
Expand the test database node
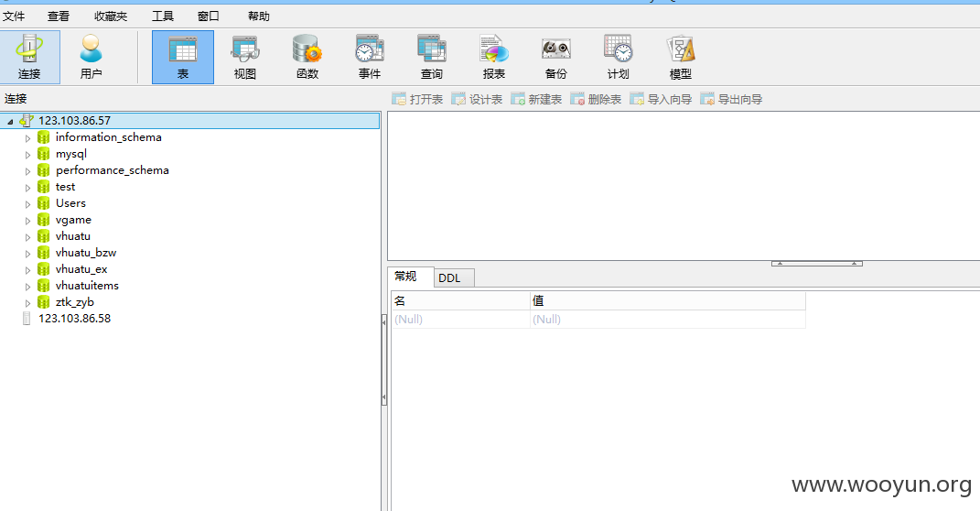[27, 187]
